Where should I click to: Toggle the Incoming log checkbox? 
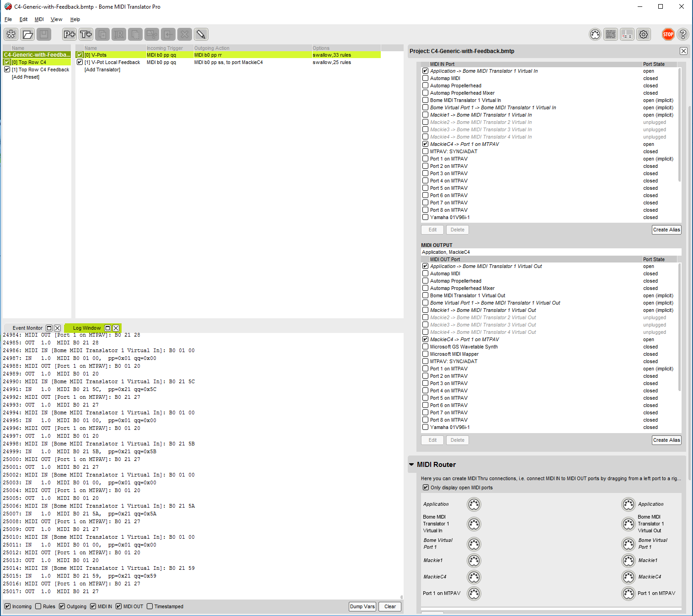pos(7,606)
